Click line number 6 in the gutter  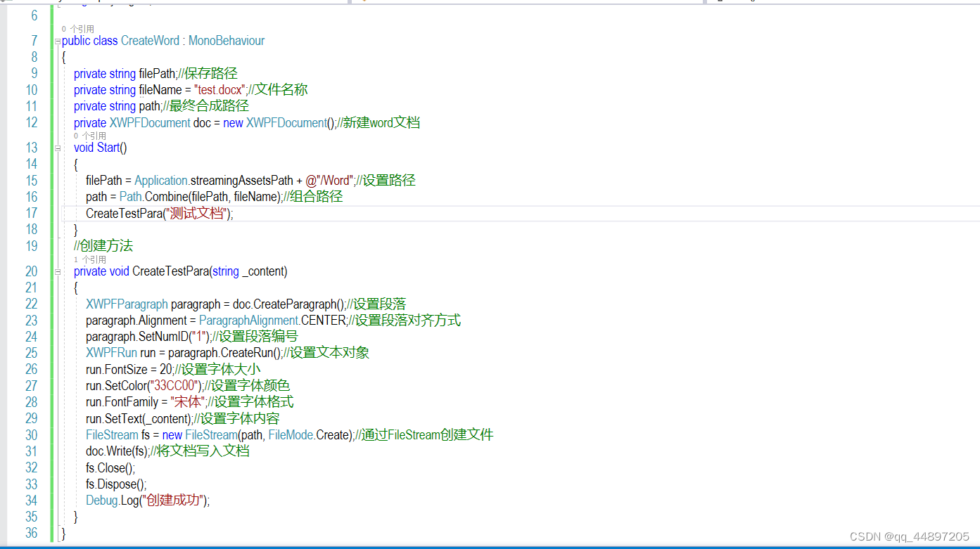pyautogui.click(x=34, y=16)
